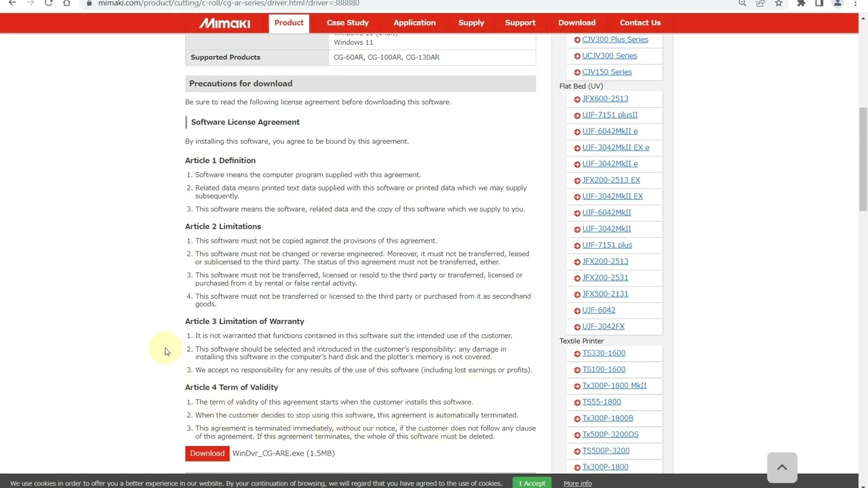Open the Product menu tab

pos(289,22)
